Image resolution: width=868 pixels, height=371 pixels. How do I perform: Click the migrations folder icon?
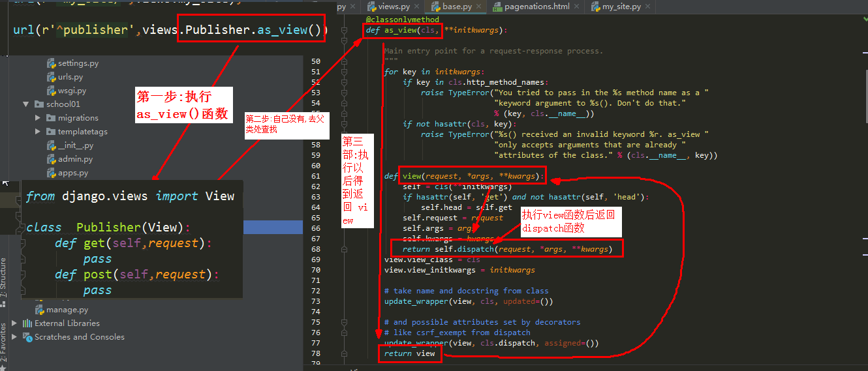tap(51, 118)
